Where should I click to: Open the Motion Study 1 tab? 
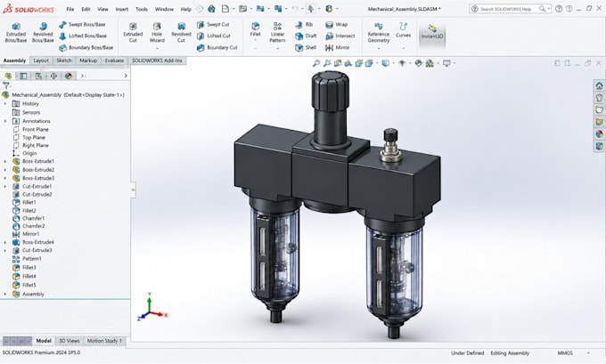[104, 341]
